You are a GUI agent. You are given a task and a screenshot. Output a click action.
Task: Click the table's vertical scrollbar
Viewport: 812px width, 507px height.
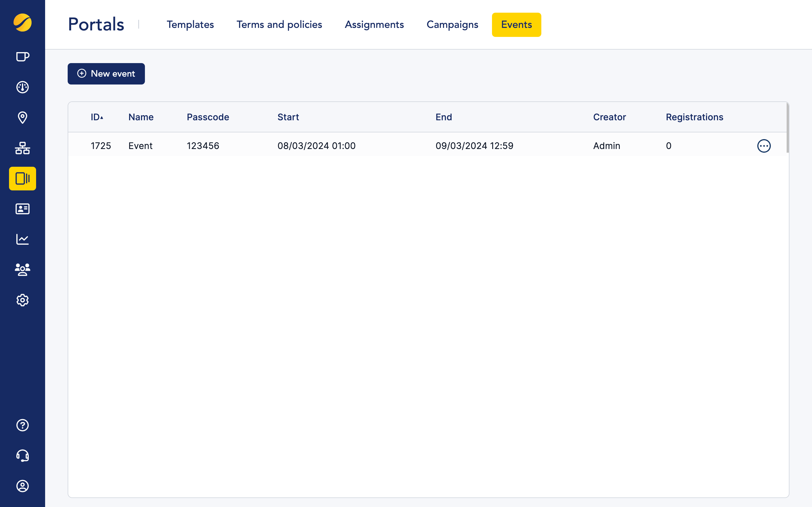pyautogui.click(x=787, y=127)
